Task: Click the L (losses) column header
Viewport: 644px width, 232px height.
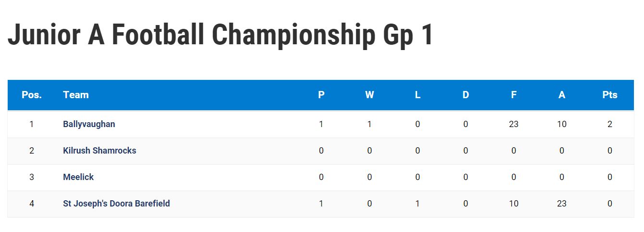Action: 418,95
